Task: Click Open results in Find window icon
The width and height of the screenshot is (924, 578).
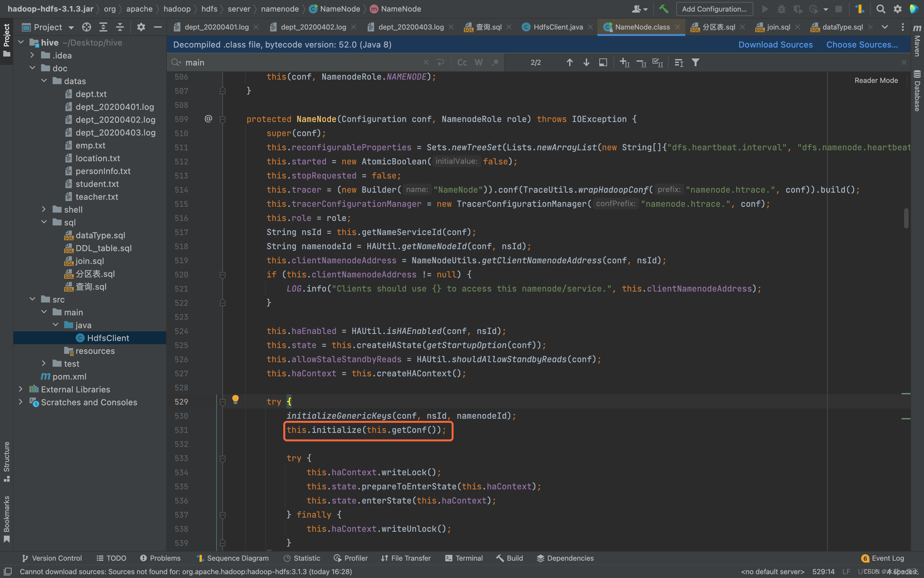Action: coord(603,62)
